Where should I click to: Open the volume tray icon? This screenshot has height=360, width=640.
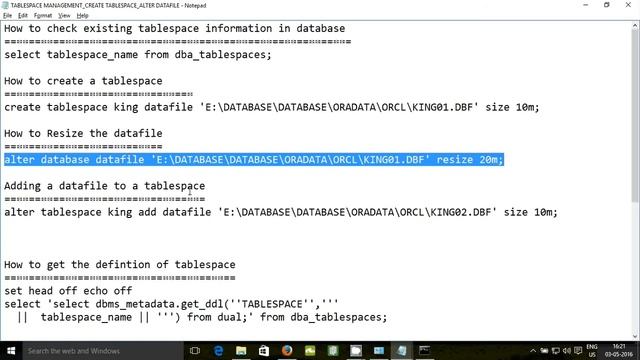567,351
